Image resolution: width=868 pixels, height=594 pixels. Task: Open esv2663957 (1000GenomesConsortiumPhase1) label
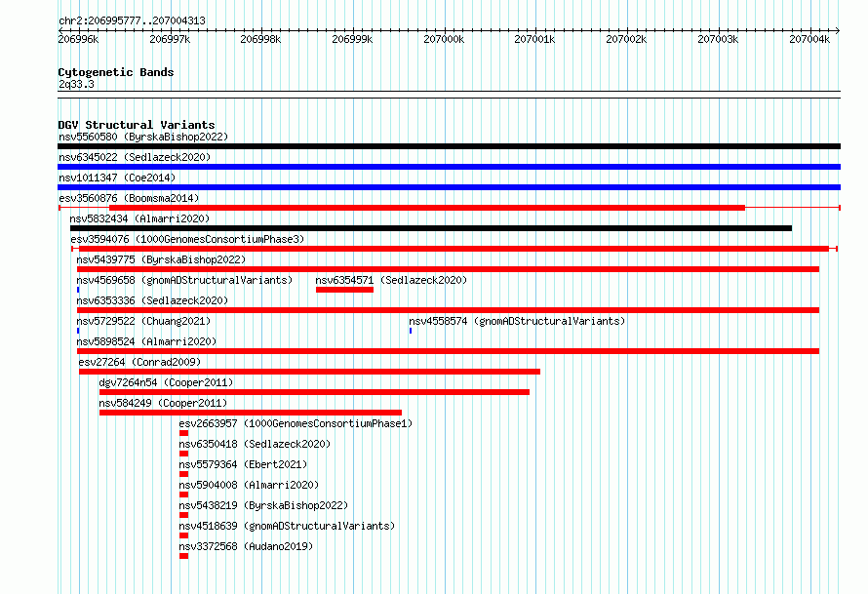click(x=296, y=423)
